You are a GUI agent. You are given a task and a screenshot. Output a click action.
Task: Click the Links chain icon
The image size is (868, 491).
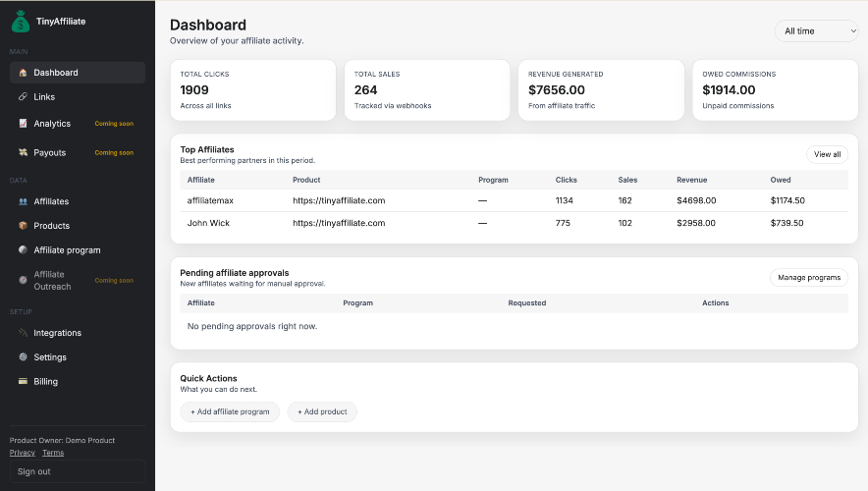point(24,97)
